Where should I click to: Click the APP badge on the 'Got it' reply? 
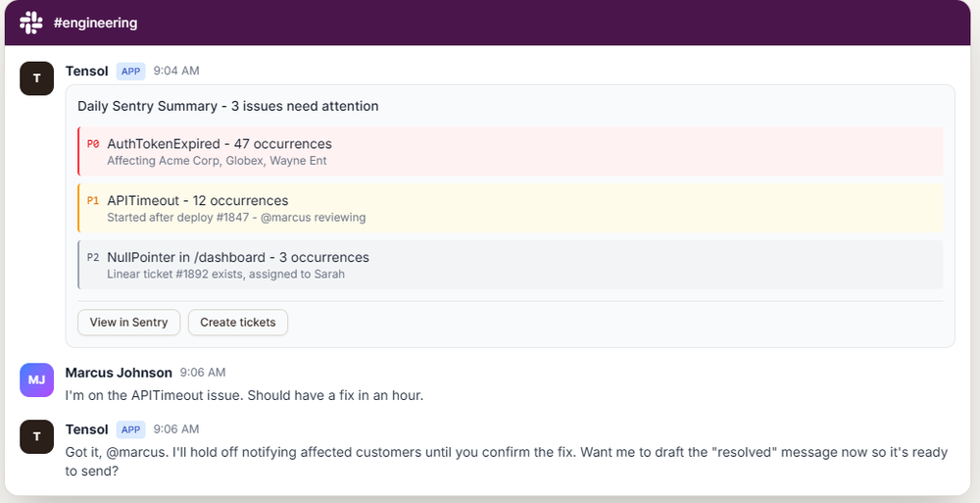pyautogui.click(x=130, y=429)
